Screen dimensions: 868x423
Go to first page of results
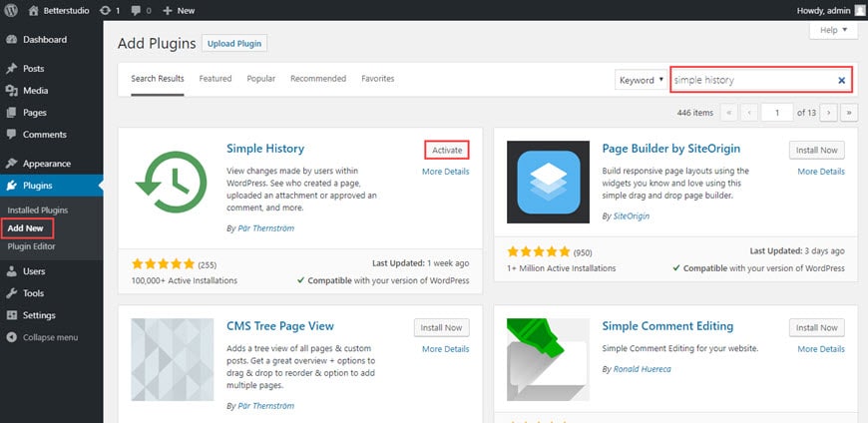728,113
